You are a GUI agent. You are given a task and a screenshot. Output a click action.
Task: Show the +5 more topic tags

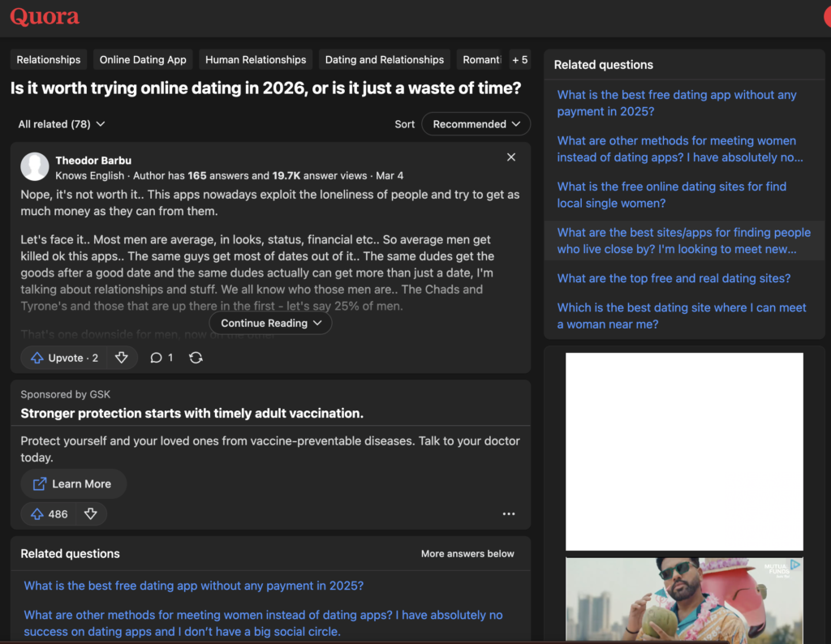[x=520, y=60]
